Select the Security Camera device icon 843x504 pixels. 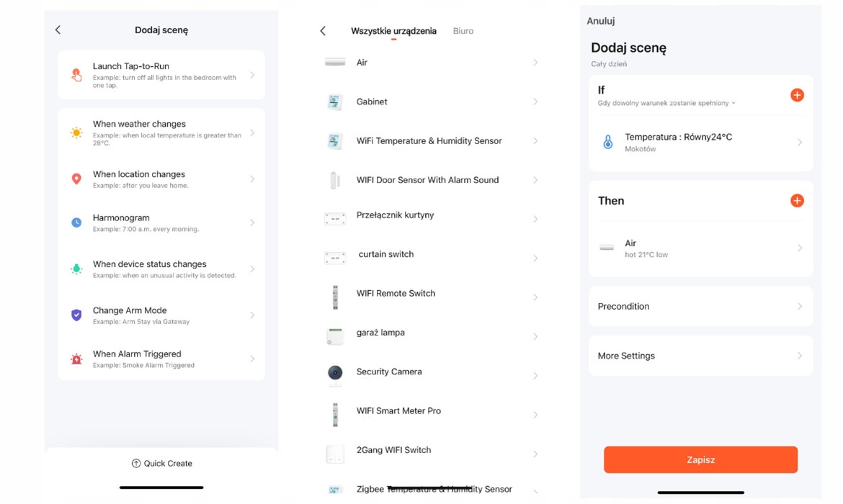tap(334, 374)
